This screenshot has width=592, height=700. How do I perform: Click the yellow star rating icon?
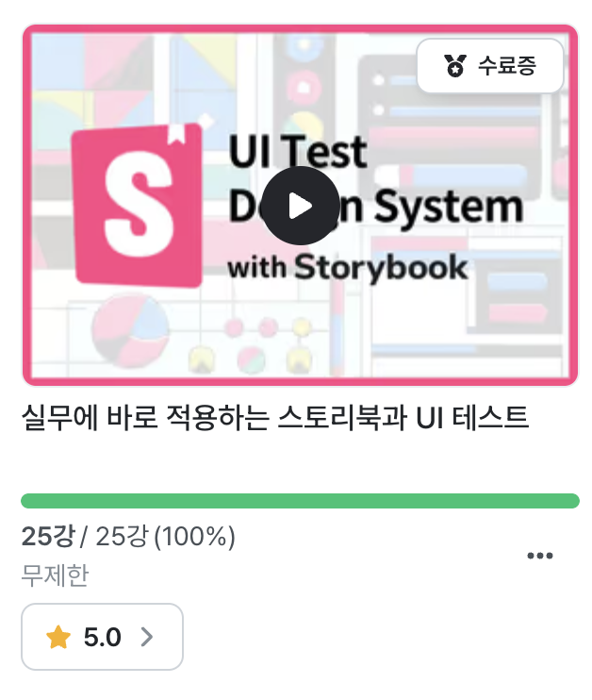(58, 637)
